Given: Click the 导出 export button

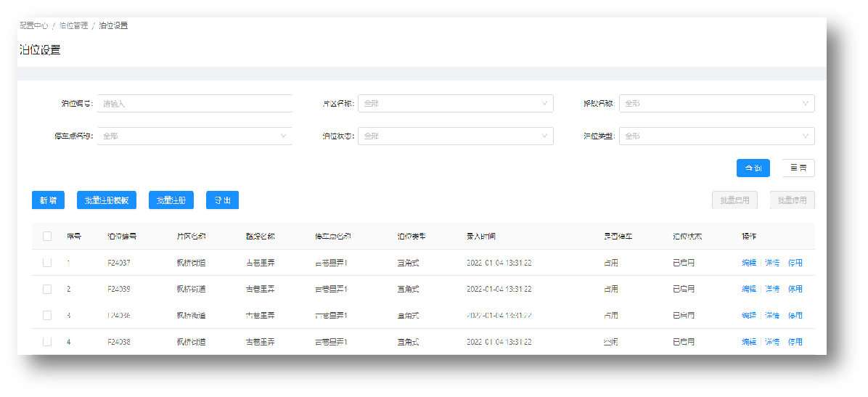Looking at the screenshot, I should pyautogui.click(x=222, y=200).
